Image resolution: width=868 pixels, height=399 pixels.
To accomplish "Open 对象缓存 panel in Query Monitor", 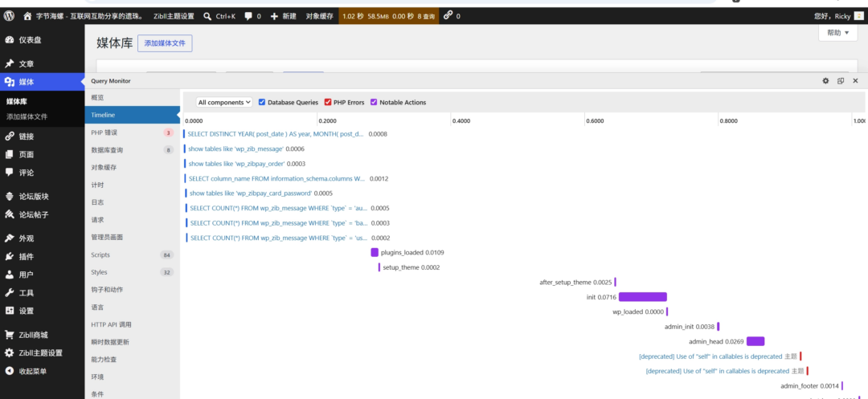I will click(x=133, y=168).
